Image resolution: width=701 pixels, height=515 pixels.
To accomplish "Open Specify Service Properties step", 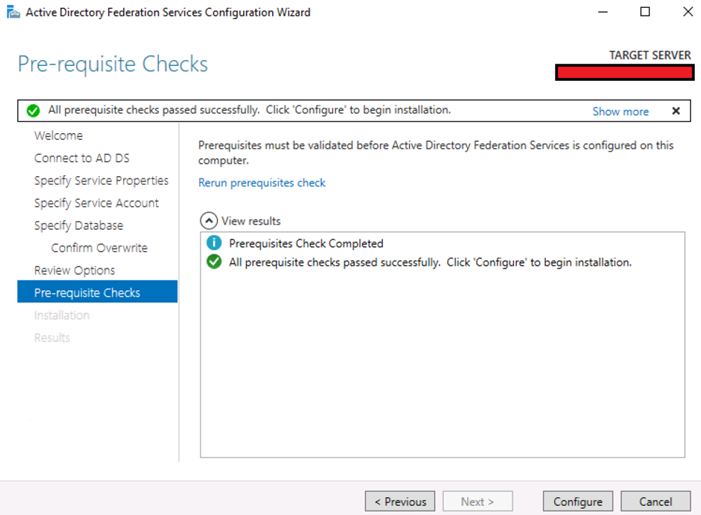I will [x=101, y=181].
